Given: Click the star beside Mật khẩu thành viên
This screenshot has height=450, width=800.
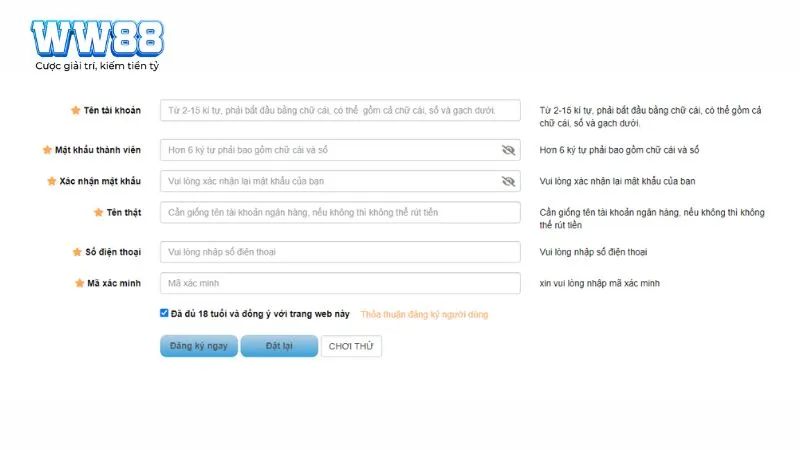Looking at the screenshot, I should [47, 150].
